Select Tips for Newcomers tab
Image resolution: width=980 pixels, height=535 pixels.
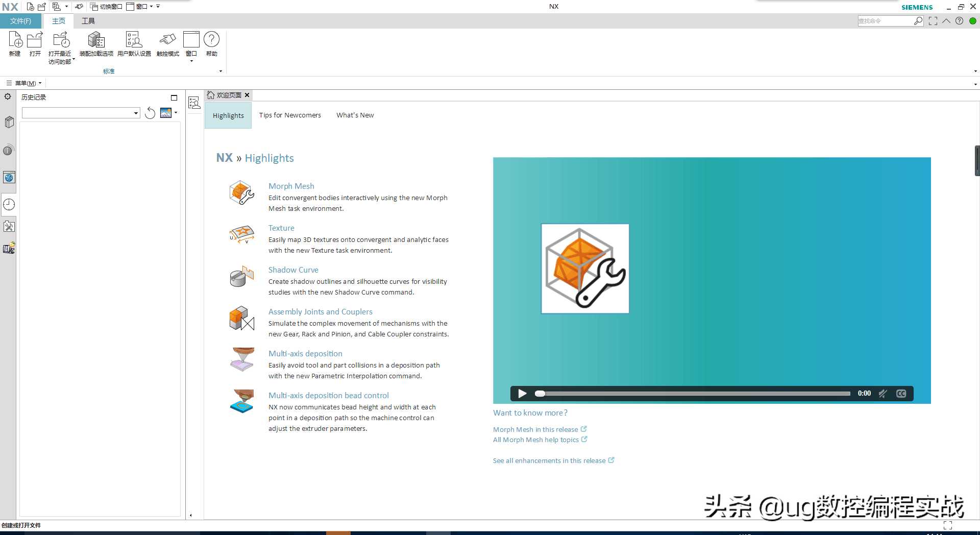pos(290,115)
